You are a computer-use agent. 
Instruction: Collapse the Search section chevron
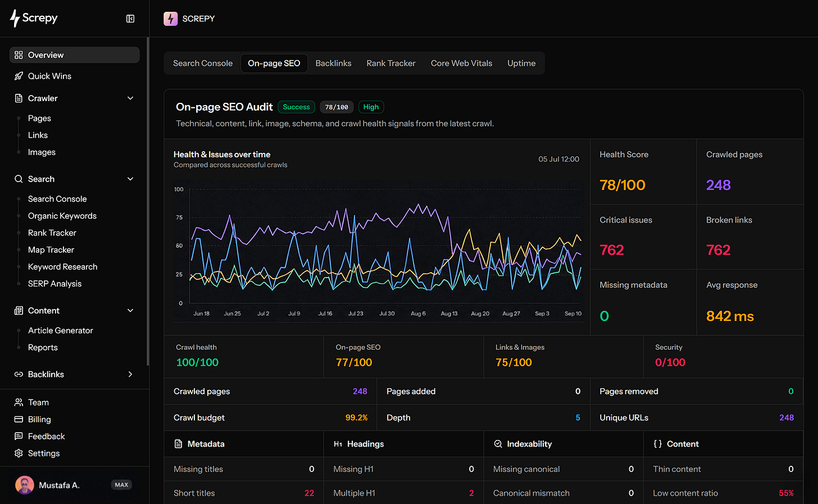point(130,179)
